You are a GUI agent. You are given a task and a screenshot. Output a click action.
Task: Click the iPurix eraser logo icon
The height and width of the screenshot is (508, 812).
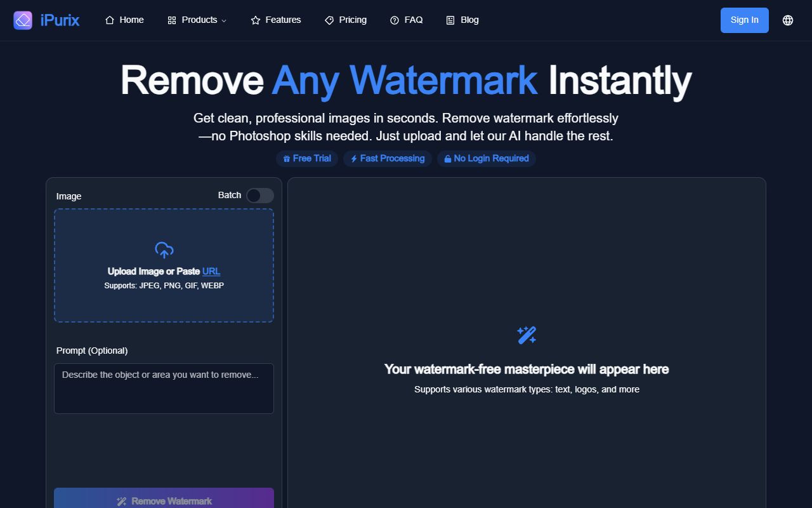coord(23,20)
